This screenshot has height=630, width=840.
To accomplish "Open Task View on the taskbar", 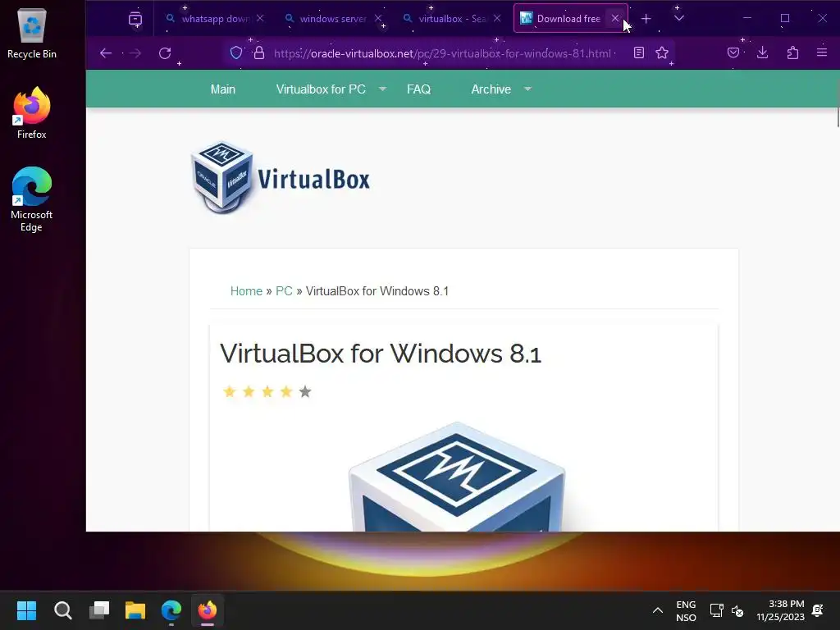I will 99,610.
